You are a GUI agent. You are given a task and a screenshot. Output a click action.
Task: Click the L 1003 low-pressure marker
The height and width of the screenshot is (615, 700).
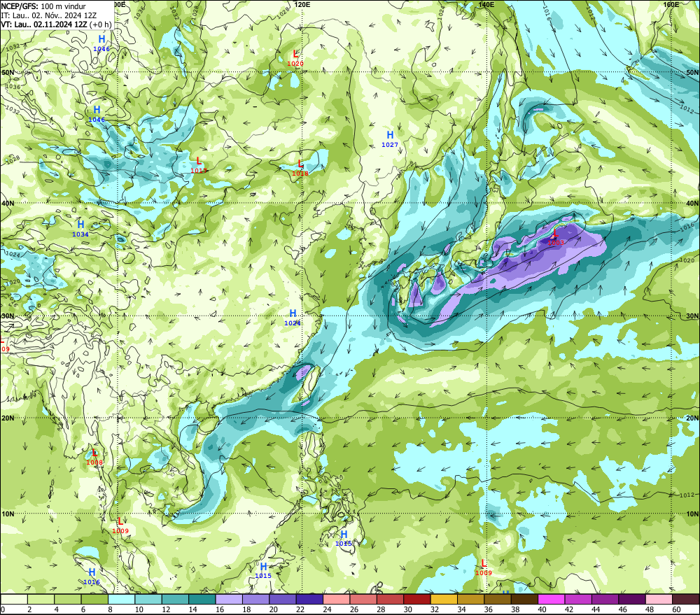tap(555, 237)
